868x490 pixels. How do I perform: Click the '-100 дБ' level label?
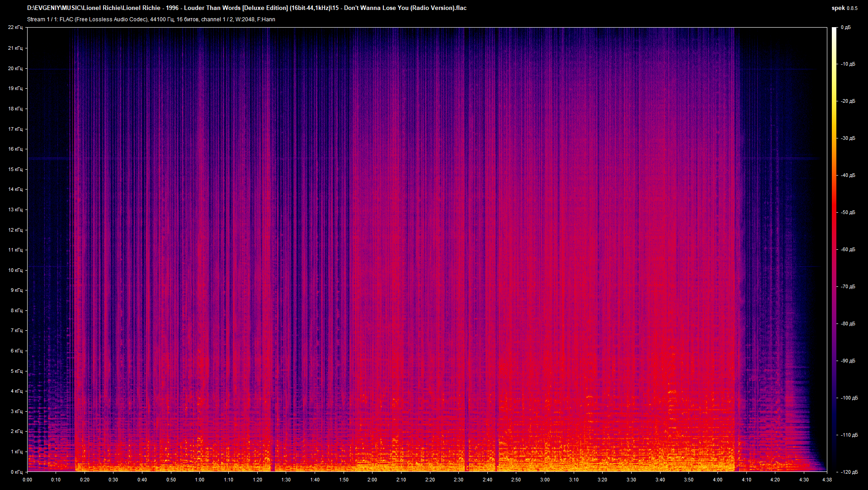(849, 398)
